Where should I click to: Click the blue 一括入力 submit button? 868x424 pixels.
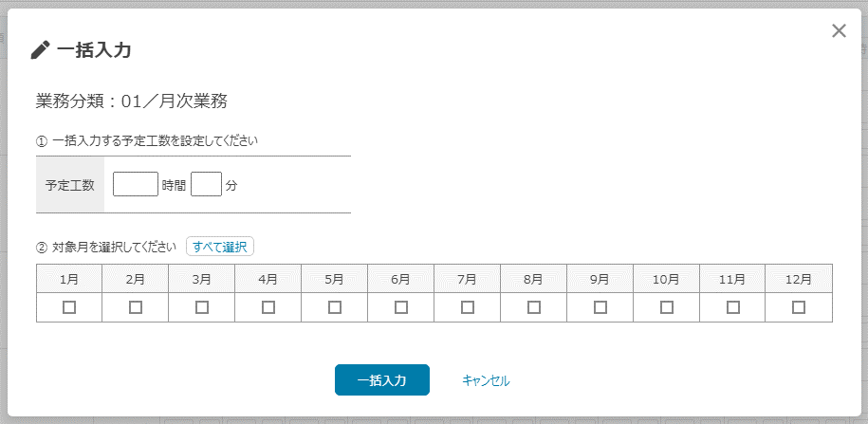pos(382,379)
